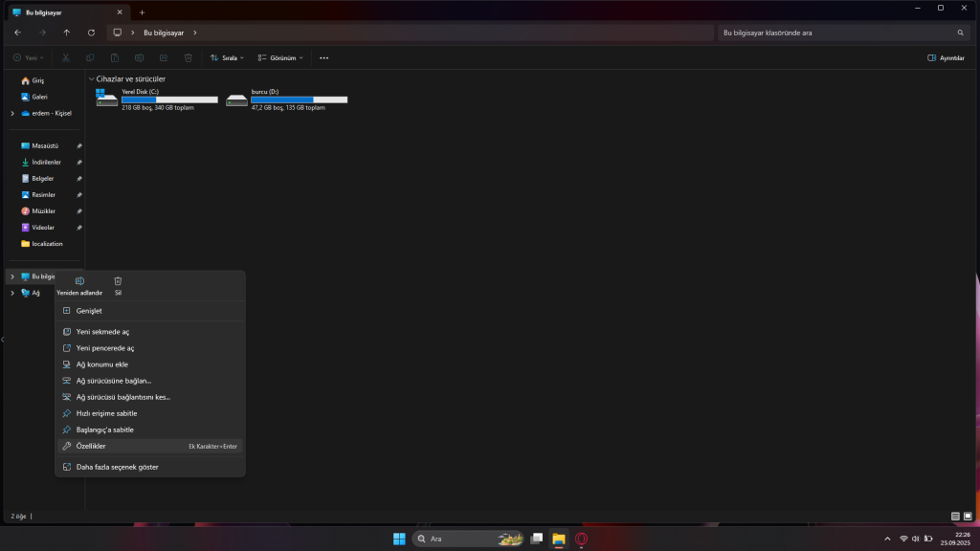The width and height of the screenshot is (980, 551).
Task: Switch to details list view in status bar
Action: pos(955,517)
